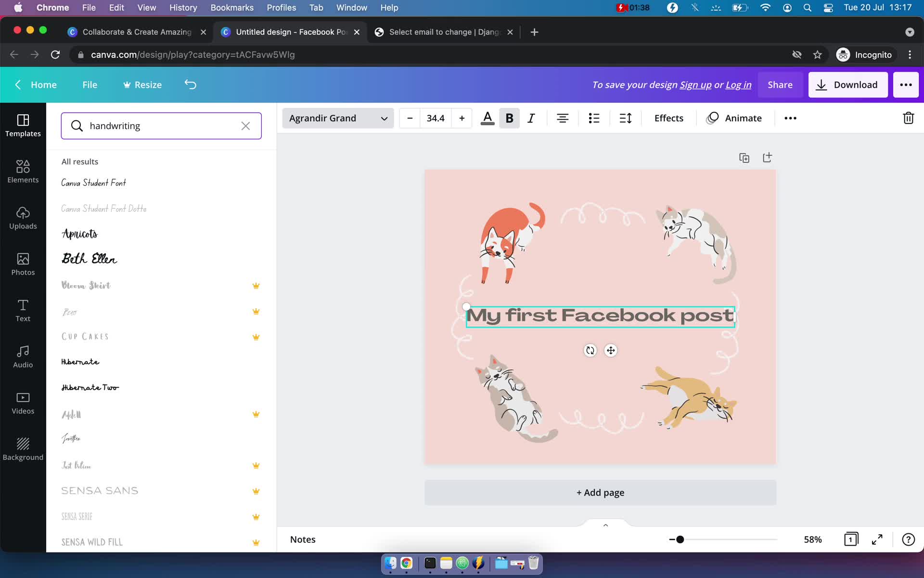Screen dimensions: 924x578
Task: Select the My first Facebook post text
Action: click(x=600, y=316)
